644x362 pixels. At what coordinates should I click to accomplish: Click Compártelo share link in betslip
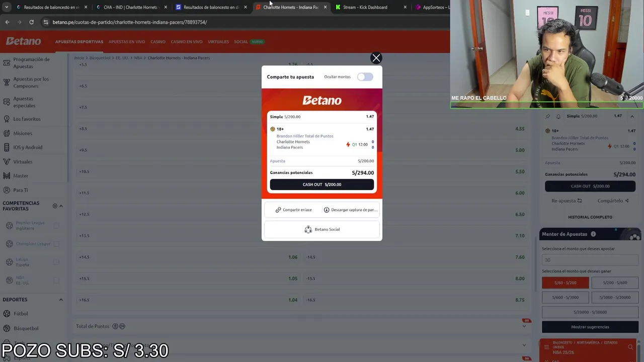pyautogui.click(x=613, y=201)
